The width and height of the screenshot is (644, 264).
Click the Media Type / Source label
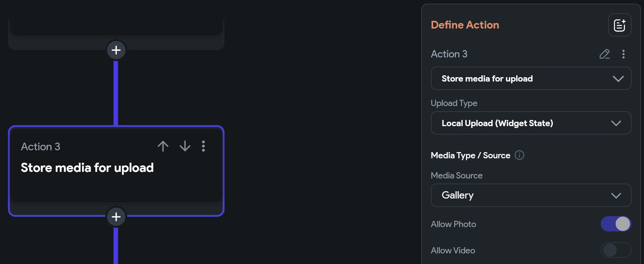pos(470,155)
